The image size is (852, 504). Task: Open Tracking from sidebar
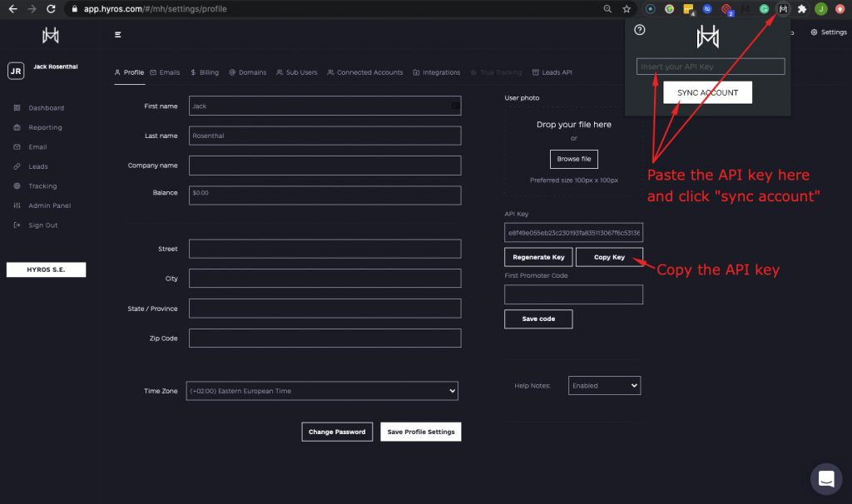point(42,185)
